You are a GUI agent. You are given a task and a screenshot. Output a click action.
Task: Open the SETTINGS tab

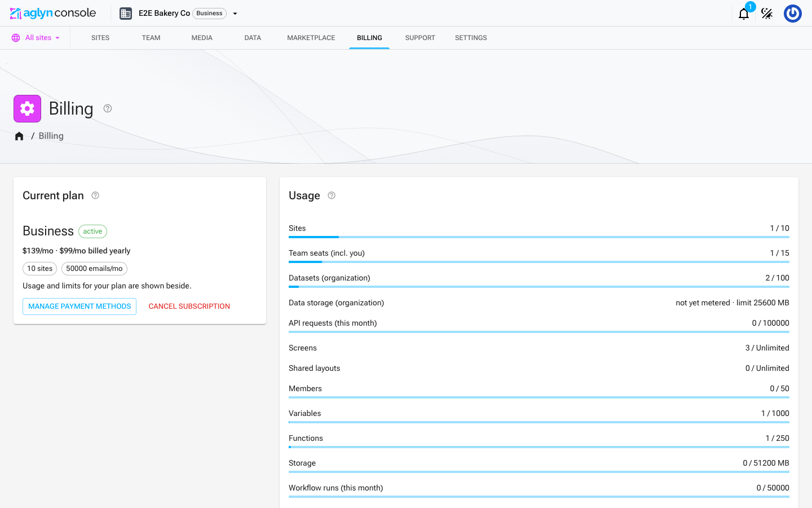(471, 38)
